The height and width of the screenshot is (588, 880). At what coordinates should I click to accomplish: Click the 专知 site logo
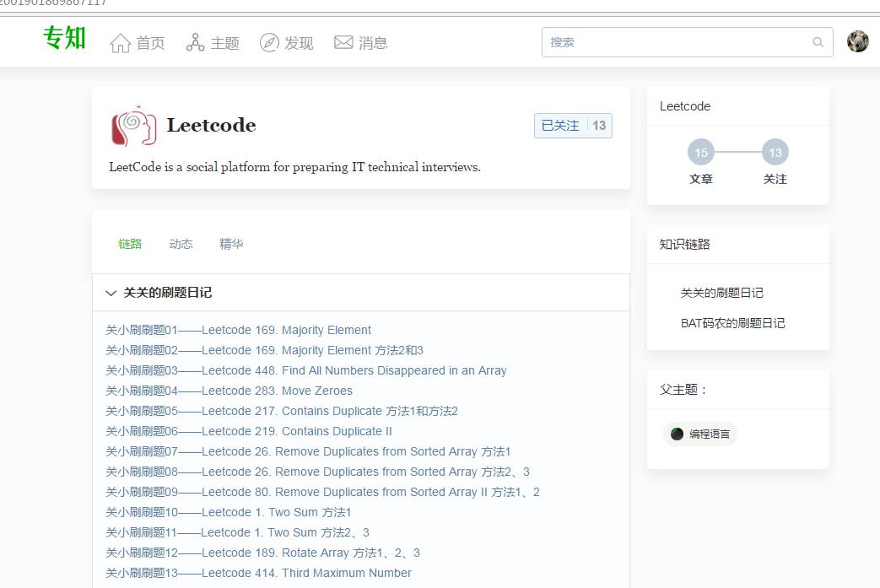tap(64, 38)
